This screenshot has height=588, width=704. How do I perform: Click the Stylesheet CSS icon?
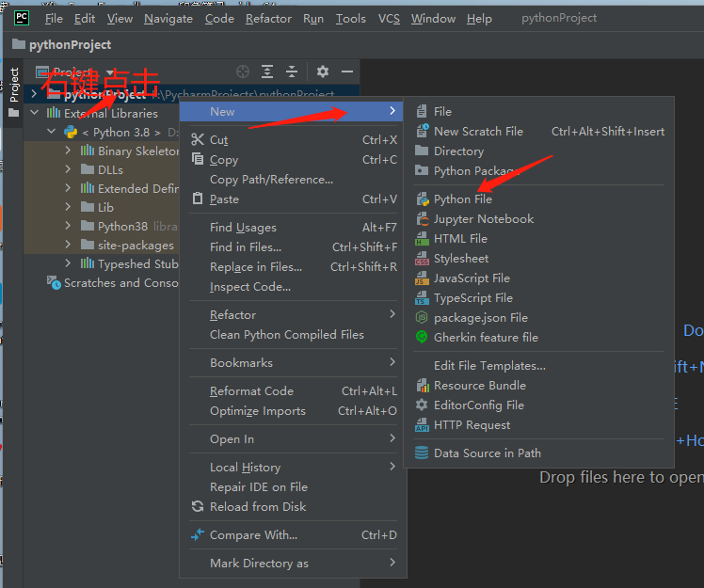click(x=422, y=258)
